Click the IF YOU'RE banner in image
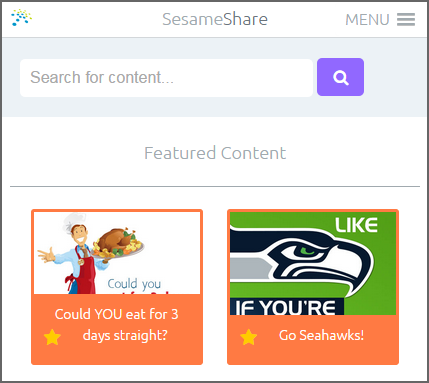Image resolution: width=429 pixels, height=383 pixels. click(287, 307)
